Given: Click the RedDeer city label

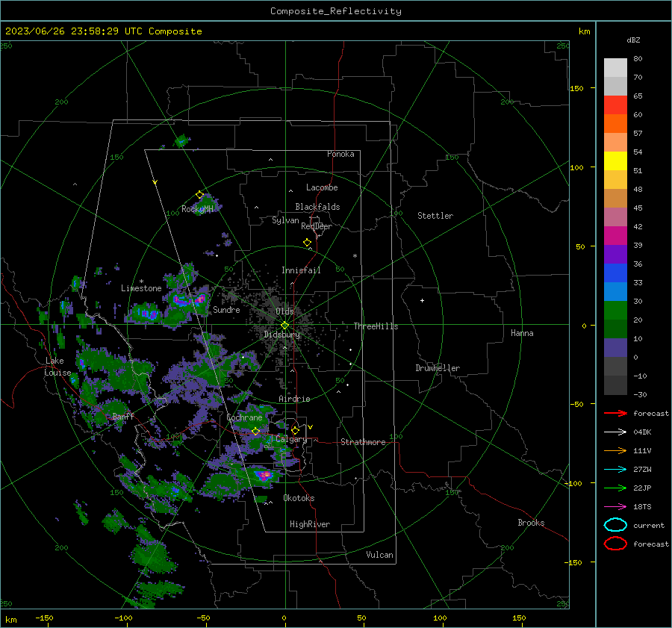Looking at the screenshot, I should [317, 226].
